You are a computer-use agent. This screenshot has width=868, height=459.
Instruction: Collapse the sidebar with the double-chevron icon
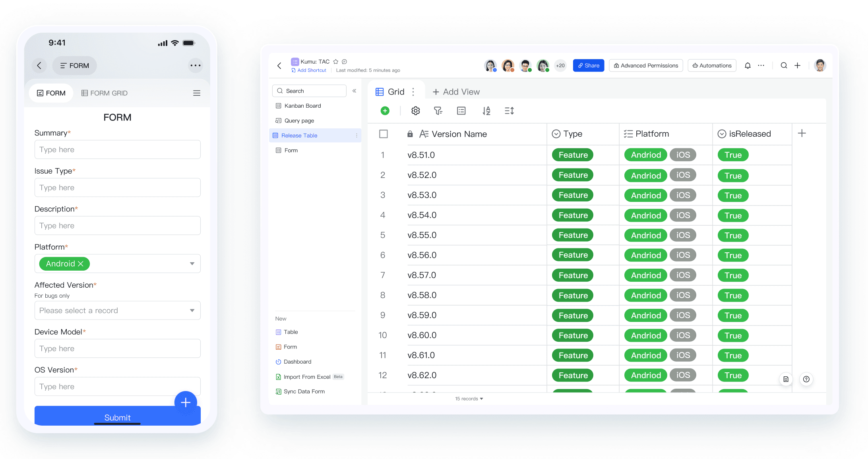click(354, 91)
